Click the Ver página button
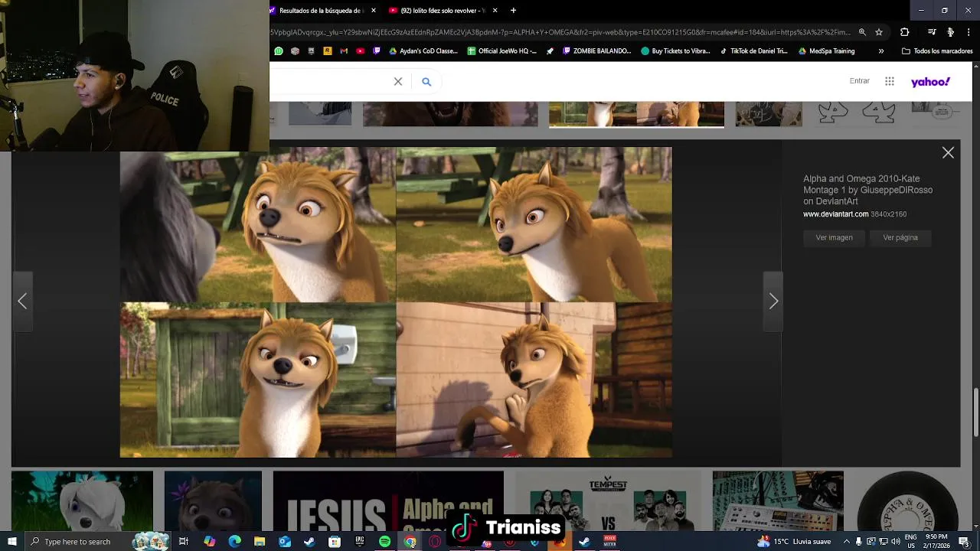Image resolution: width=980 pixels, height=551 pixels. point(900,238)
